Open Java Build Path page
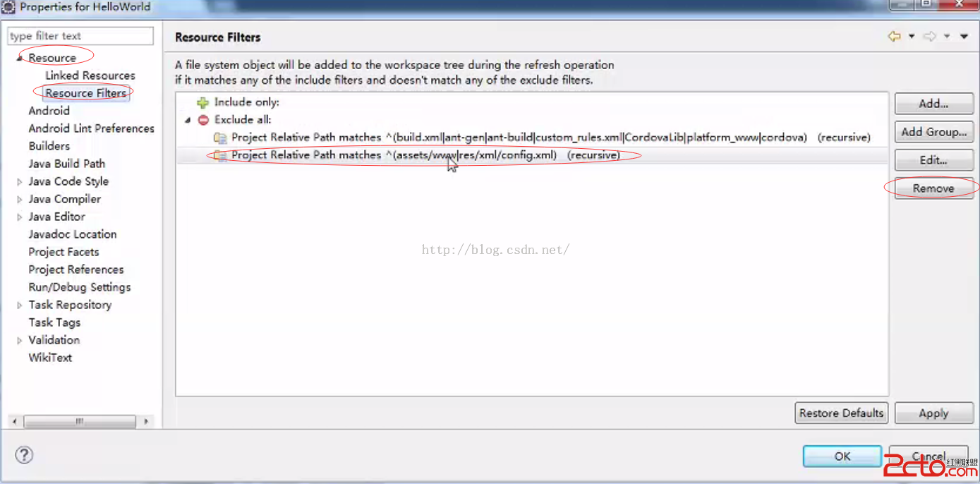980x484 pixels. pyautogui.click(x=66, y=164)
